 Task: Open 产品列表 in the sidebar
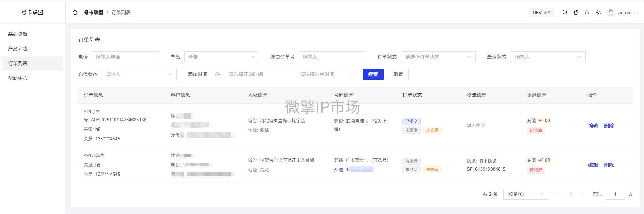pos(18,49)
